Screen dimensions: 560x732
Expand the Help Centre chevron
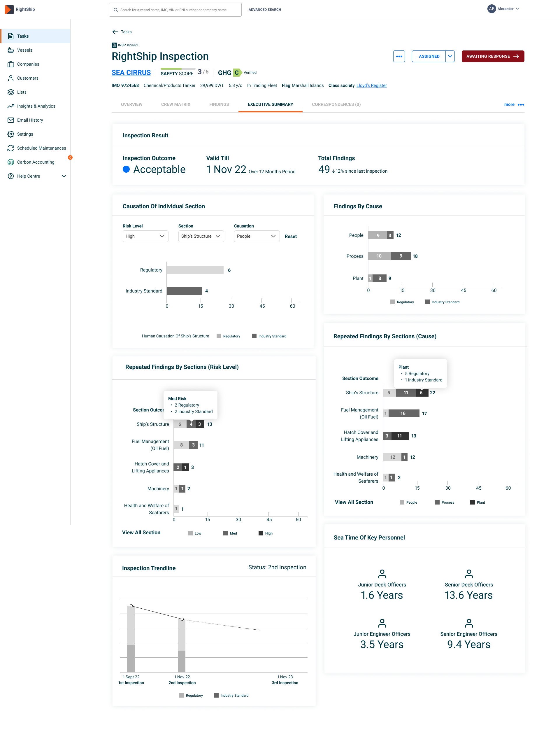click(64, 176)
